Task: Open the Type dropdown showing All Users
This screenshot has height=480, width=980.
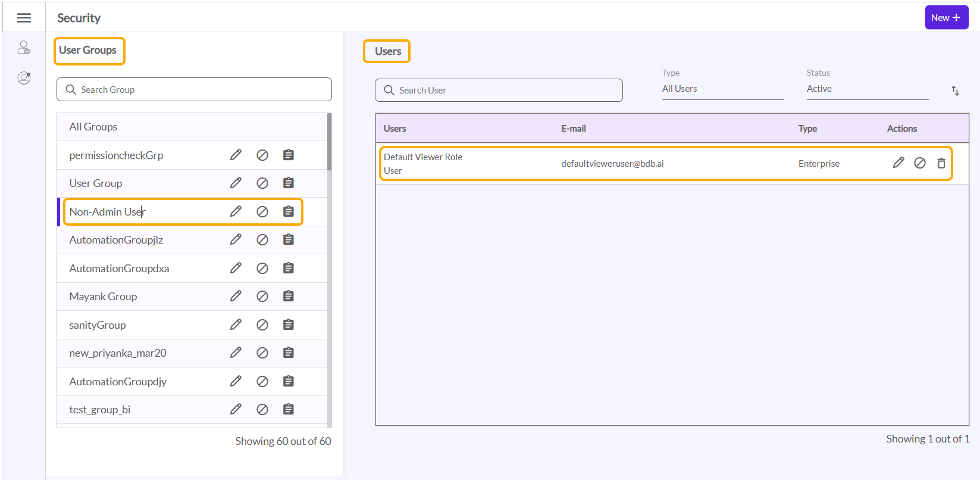Action: (722, 89)
